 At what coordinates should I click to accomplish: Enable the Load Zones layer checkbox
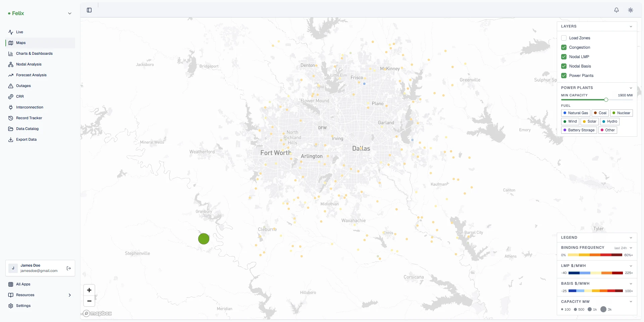[x=564, y=38]
